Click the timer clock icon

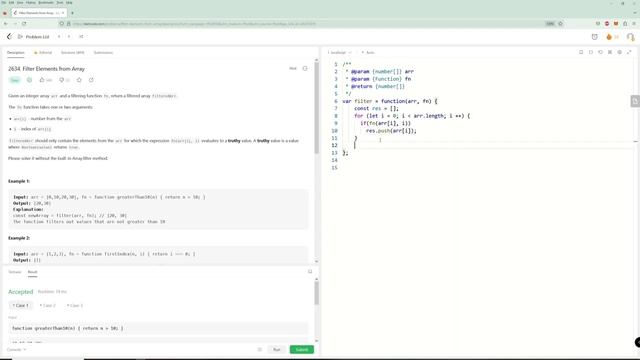point(595,37)
